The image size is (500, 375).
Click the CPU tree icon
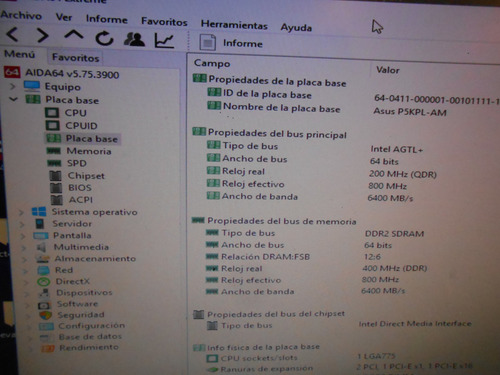52,112
